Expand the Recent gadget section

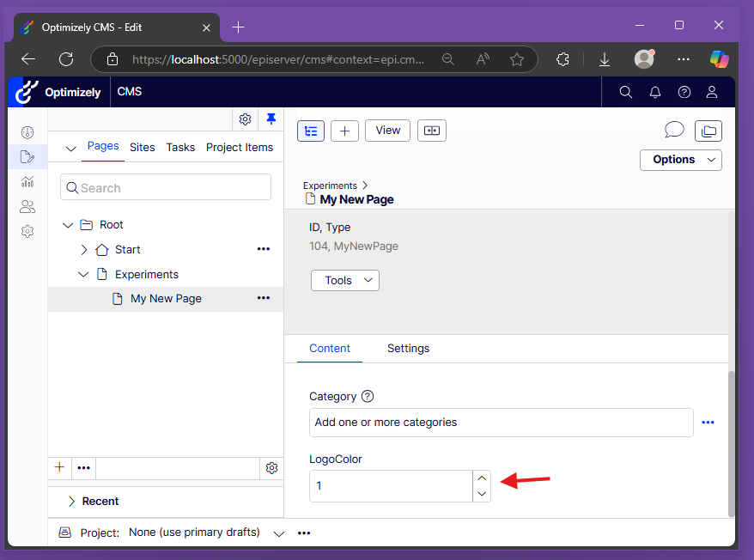coord(71,502)
